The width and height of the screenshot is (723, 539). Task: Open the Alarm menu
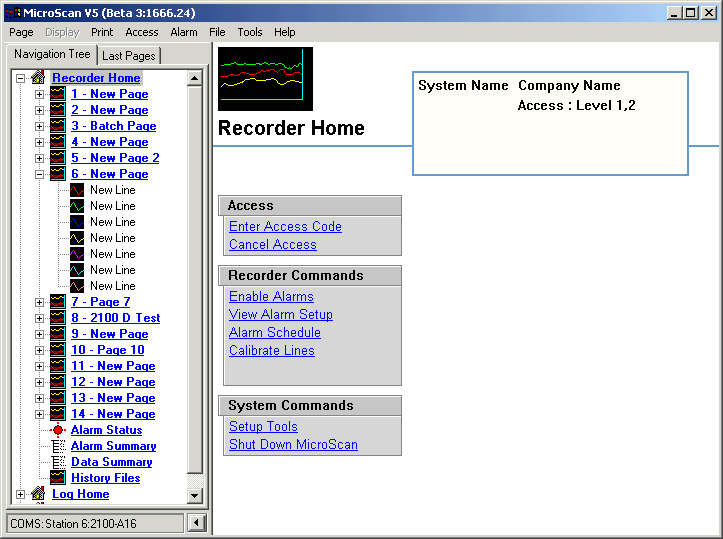tap(184, 32)
